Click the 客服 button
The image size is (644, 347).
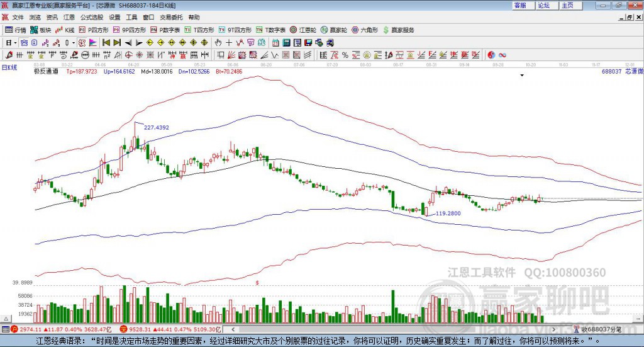click(523, 5)
